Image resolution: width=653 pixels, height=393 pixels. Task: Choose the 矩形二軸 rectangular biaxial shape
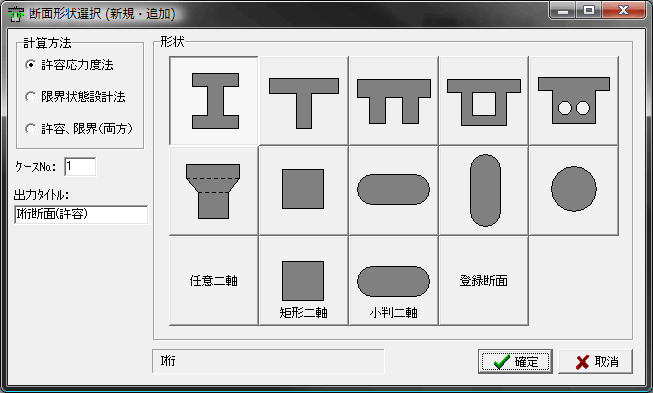point(304,281)
